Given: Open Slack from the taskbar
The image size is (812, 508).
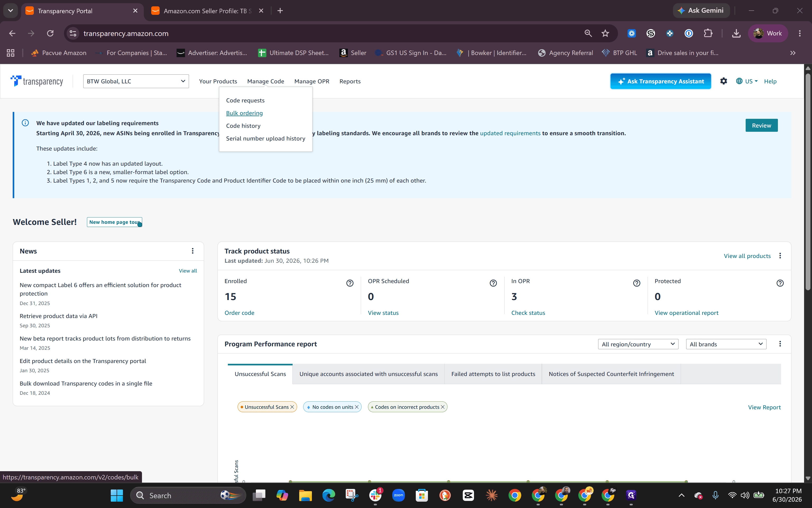Looking at the screenshot, I should pos(375,495).
